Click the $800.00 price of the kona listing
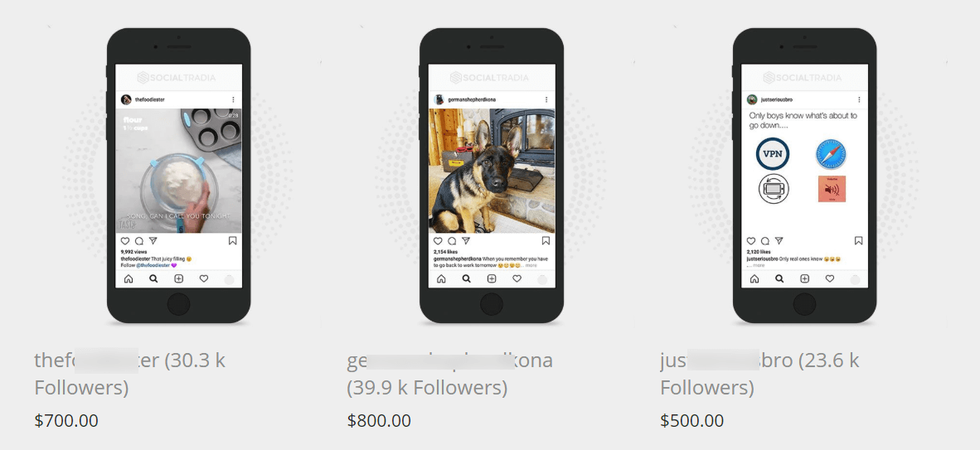The height and width of the screenshot is (450, 980). (x=379, y=421)
